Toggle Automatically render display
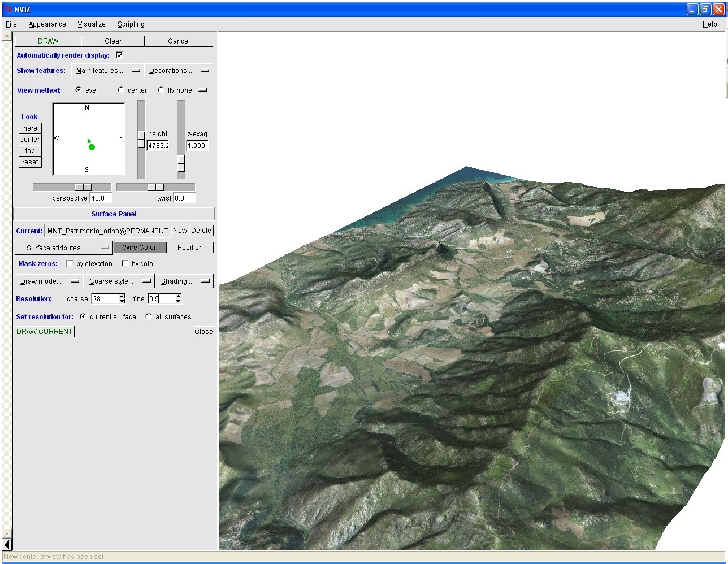The height and width of the screenshot is (564, 728). pos(119,55)
